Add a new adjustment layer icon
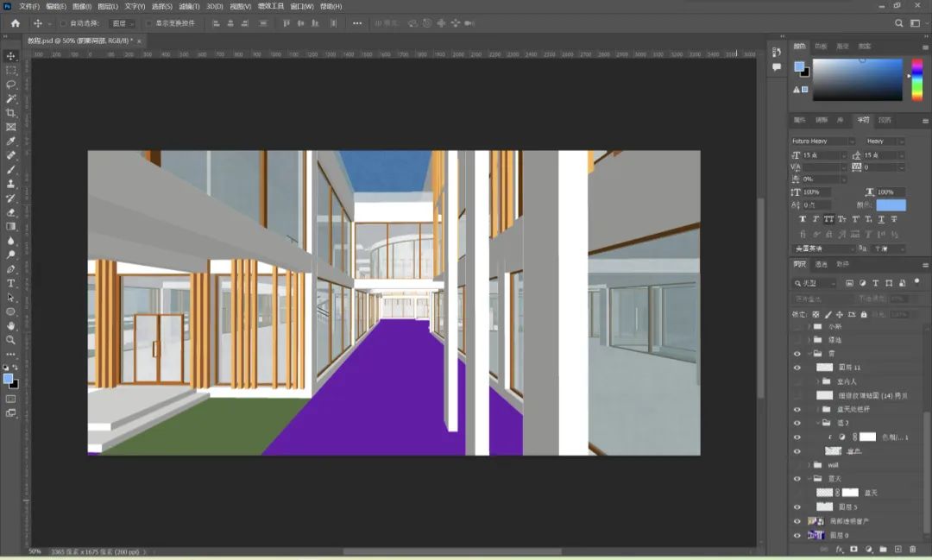 [x=868, y=550]
